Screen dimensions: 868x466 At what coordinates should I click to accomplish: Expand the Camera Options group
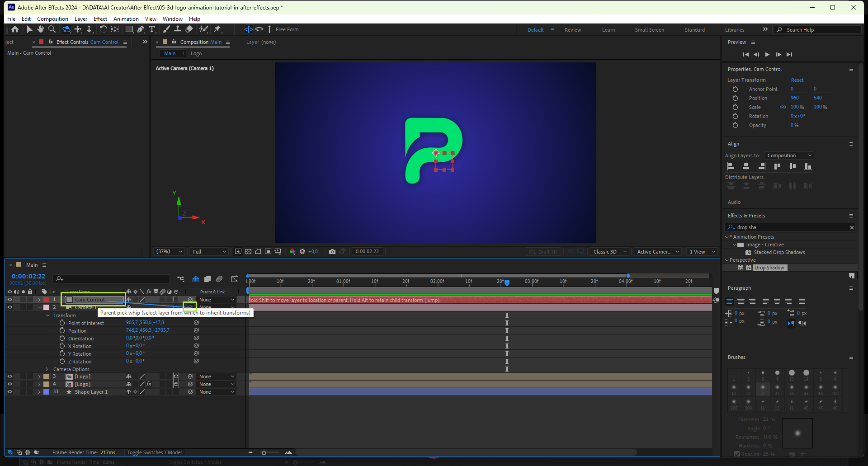[x=47, y=369]
